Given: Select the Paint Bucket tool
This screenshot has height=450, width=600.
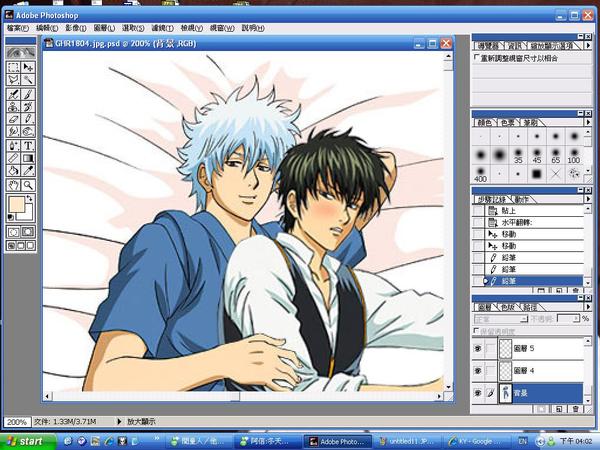Looking at the screenshot, I should (13, 170).
